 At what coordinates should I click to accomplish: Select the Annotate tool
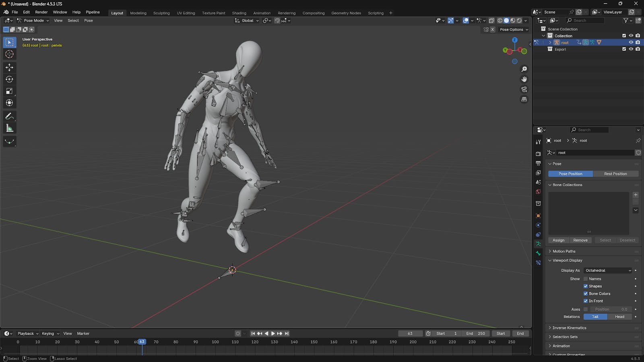coord(9,116)
